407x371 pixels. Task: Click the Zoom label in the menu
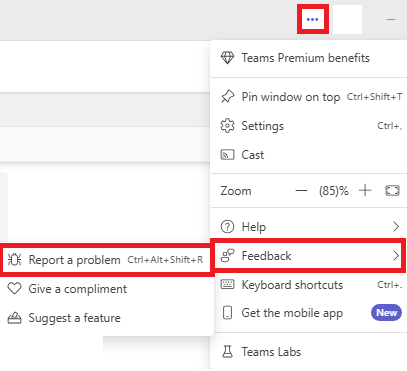[x=236, y=191]
